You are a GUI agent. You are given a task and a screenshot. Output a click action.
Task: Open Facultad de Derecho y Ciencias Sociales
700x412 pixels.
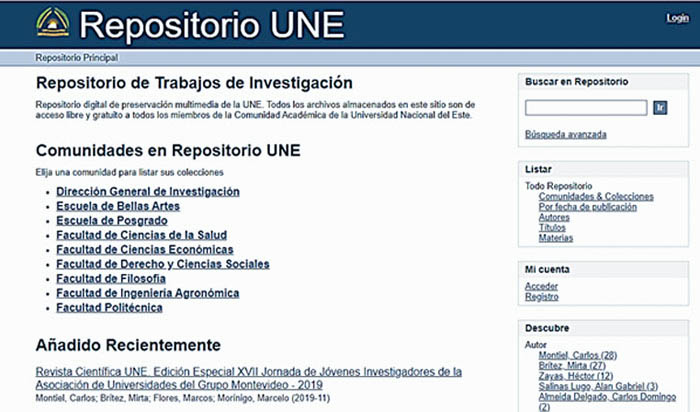click(162, 264)
